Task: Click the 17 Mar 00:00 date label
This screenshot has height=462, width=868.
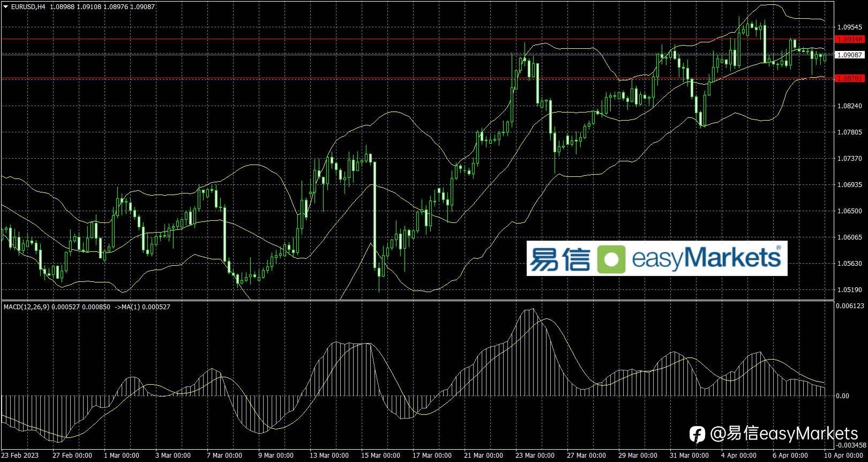Action: click(432, 456)
